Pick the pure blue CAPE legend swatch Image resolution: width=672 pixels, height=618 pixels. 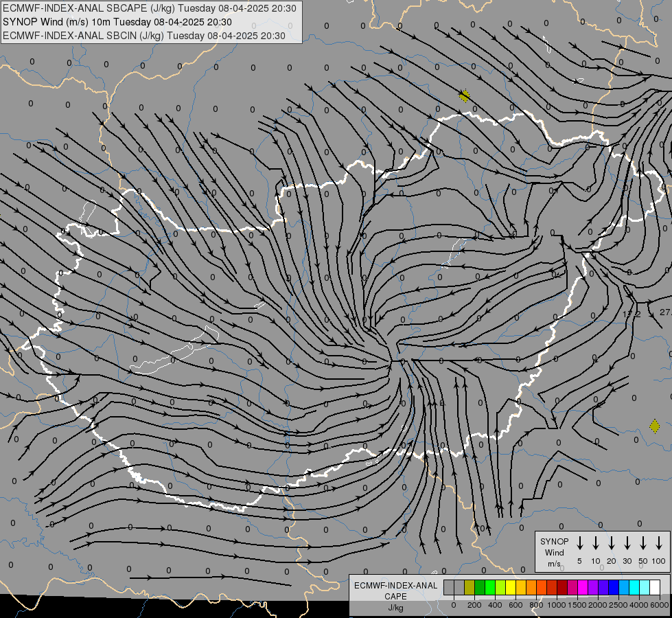[x=614, y=587]
